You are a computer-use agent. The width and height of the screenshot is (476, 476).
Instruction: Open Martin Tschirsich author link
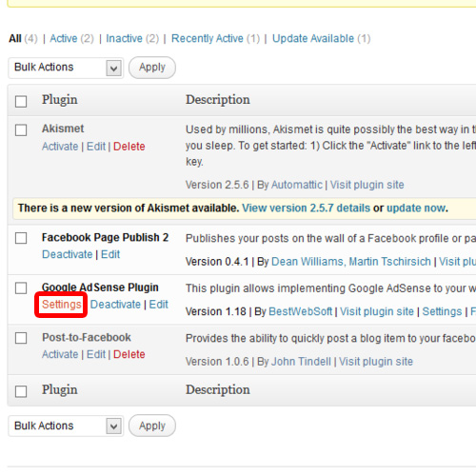390,262
